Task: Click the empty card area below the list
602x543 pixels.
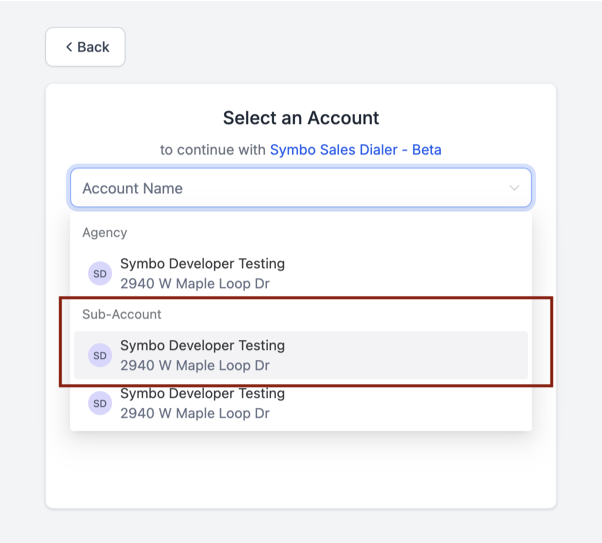Action: click(x=301, y=470)
